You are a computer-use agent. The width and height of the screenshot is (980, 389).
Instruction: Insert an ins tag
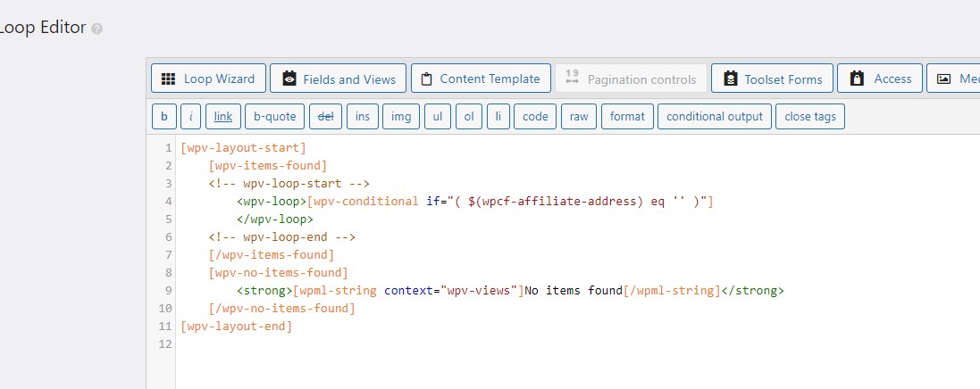363,116
